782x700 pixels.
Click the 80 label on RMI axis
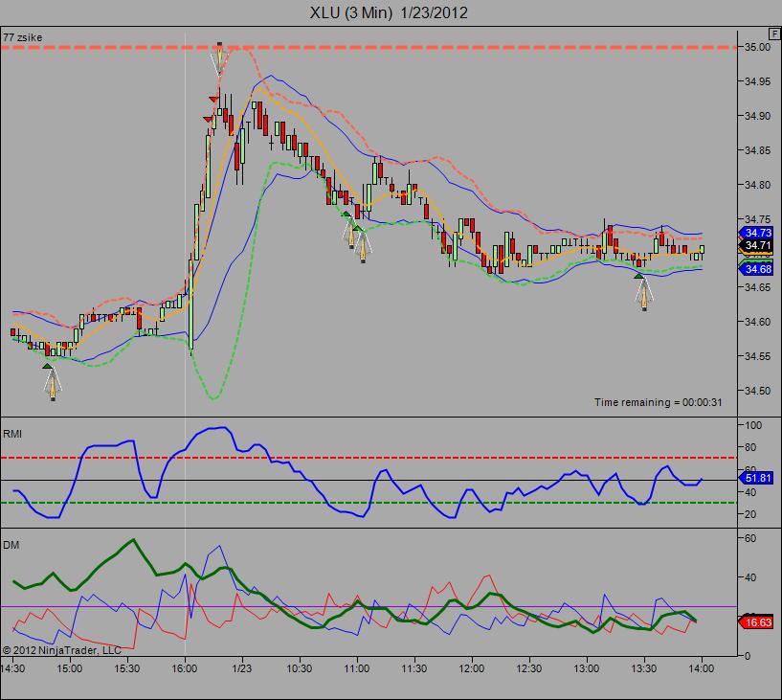point(750,447)
